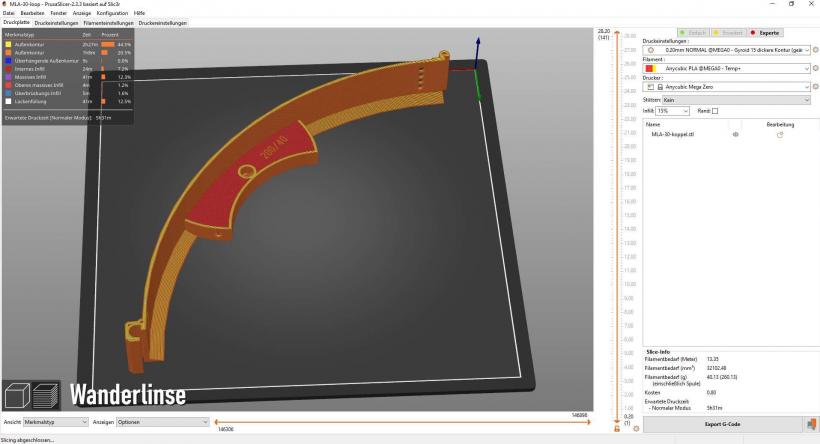Viewport: 820px width, 444px height.
Task: Toggle visibility eye for MLA-30-koppel.stl
Action: (736, 134)
